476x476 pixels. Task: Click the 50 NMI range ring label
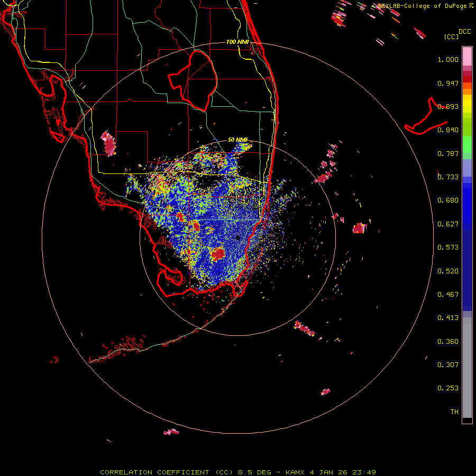(x=237, y=140)
